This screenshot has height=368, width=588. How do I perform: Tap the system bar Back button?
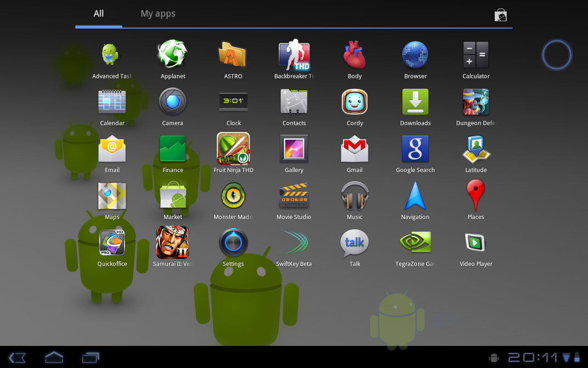pos(17,357)
